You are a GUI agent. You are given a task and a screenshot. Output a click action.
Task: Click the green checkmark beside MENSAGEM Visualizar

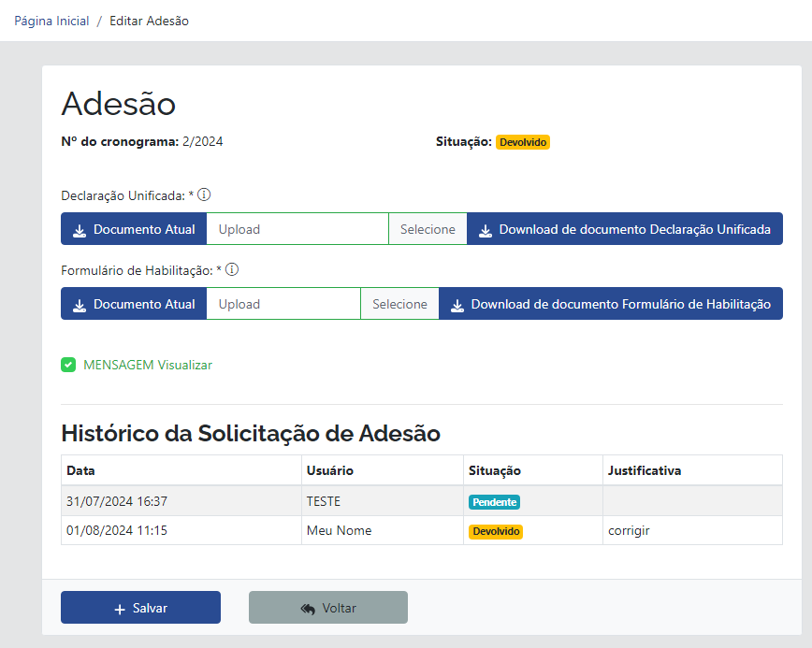pos(68,364)
